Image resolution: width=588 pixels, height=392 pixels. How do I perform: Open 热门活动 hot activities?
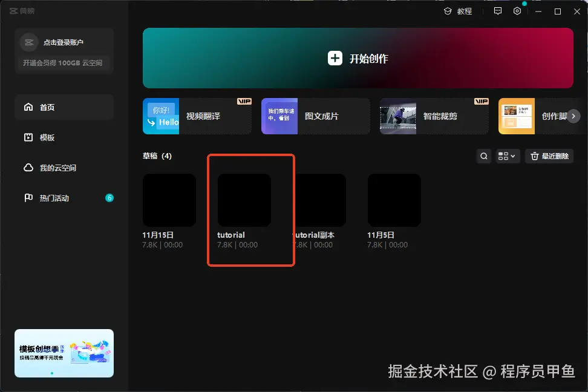[64, 198]
